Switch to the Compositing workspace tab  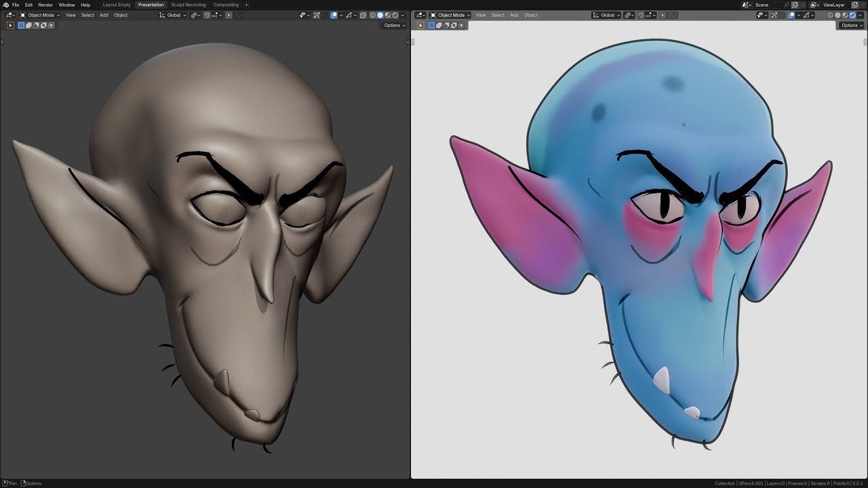226,5
